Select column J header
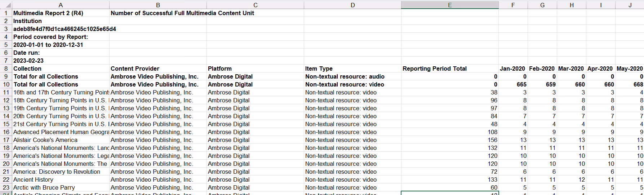The height and width of the screenshot is (195, 644). tap(630, 5)
